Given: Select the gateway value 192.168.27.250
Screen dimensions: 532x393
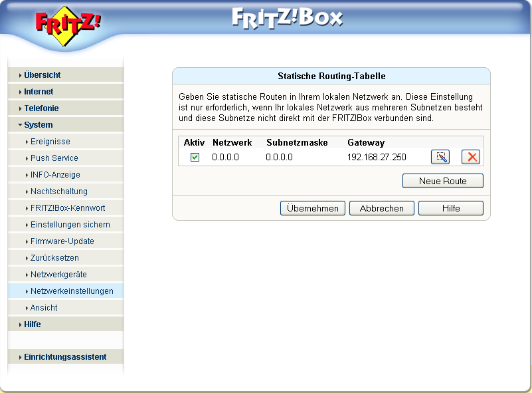Looking at the screenshot, I should click(x=377, y=158).
